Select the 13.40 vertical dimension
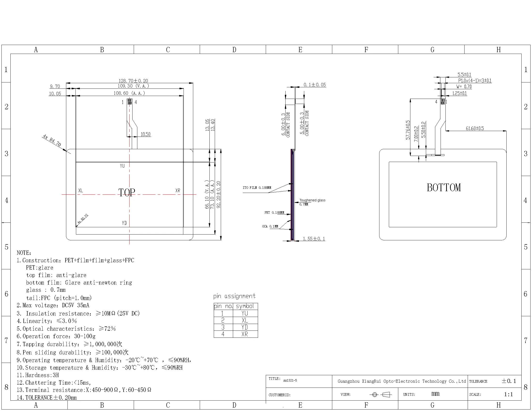The image size is (532, 411). click(x=213, y=125)
